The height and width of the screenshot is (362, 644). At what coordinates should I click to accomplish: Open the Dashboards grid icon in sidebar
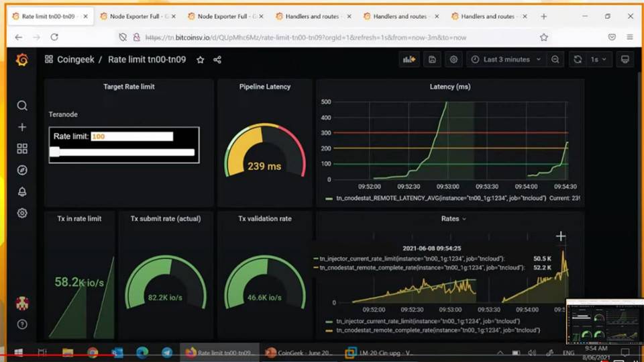22,148
